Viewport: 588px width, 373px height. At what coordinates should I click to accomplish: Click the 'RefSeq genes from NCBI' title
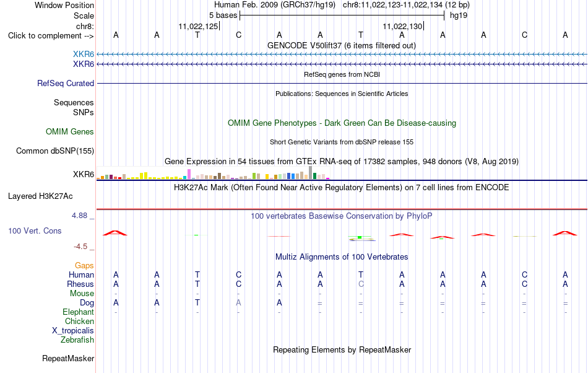click(342, 74)
